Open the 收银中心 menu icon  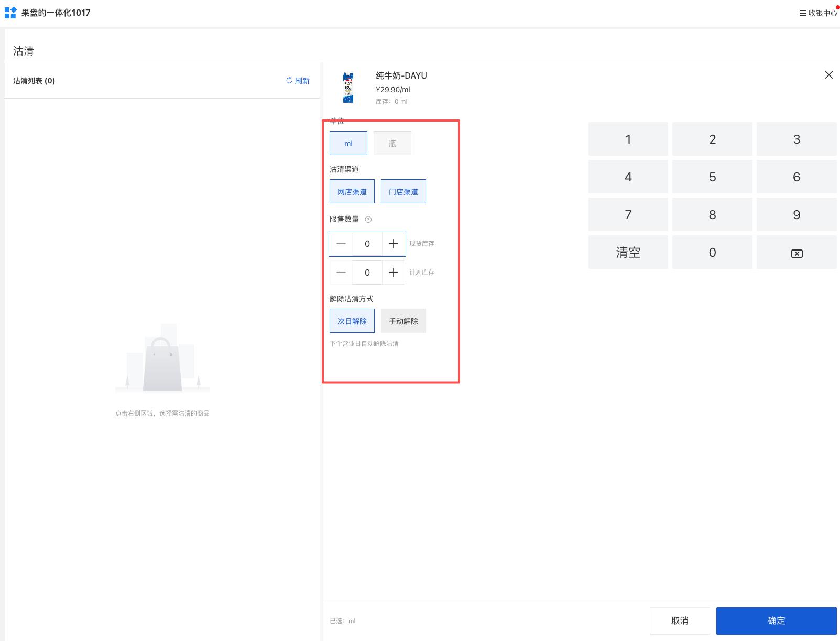click(x=803, y=13)
